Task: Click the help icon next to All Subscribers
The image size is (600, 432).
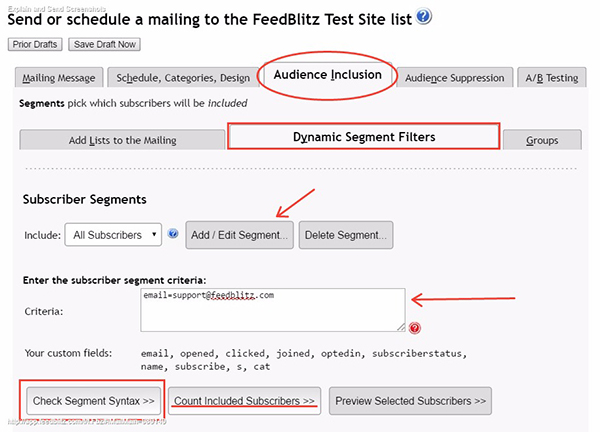Action: click(173, 233)
